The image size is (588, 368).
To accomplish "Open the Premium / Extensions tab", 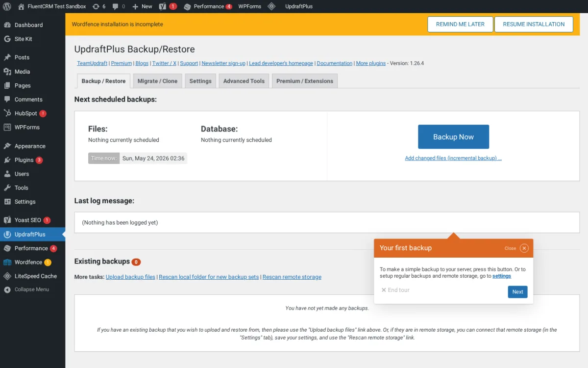I will coord(305,81).
